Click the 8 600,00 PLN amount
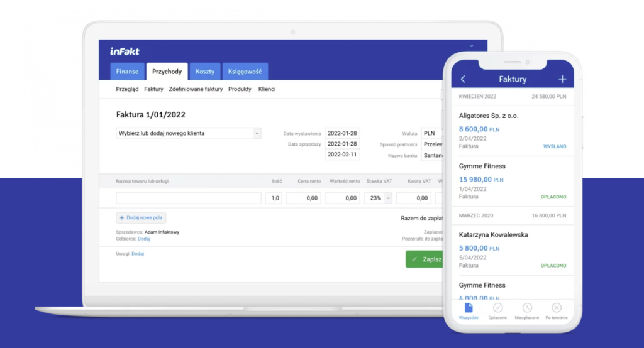 tap(479, 129)
